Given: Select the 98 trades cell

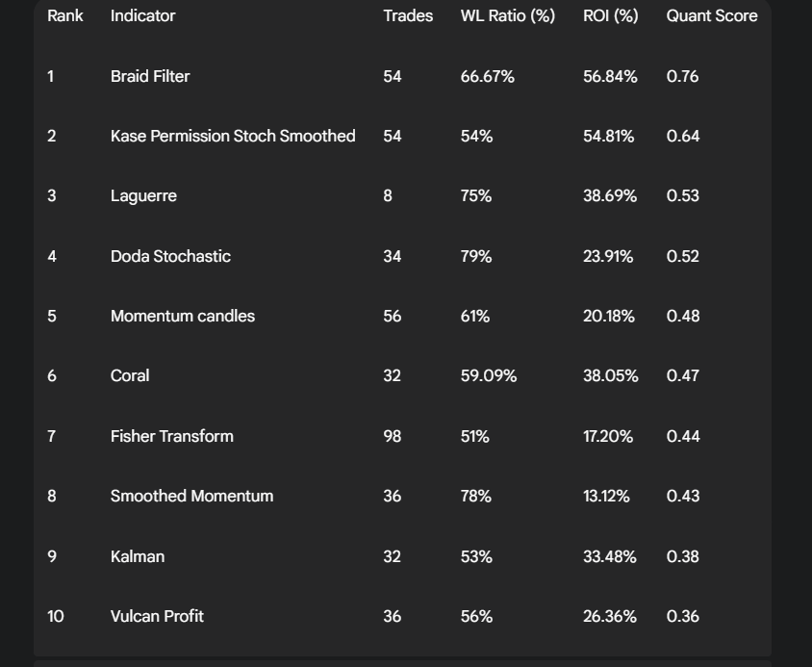Looking at the screenshot, I should [x=392, y=436].
